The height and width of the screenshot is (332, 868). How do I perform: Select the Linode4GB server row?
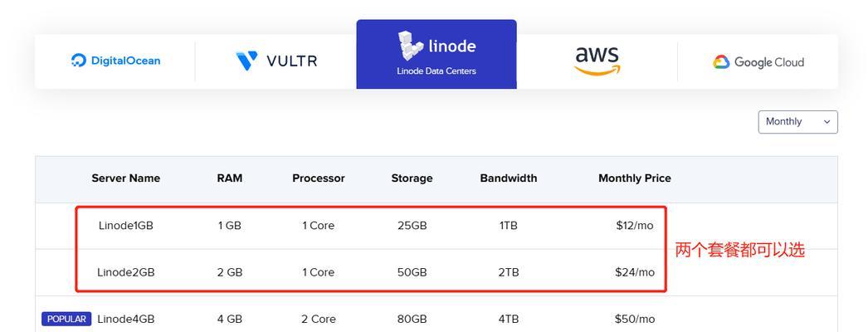click(x=436, y=319)
